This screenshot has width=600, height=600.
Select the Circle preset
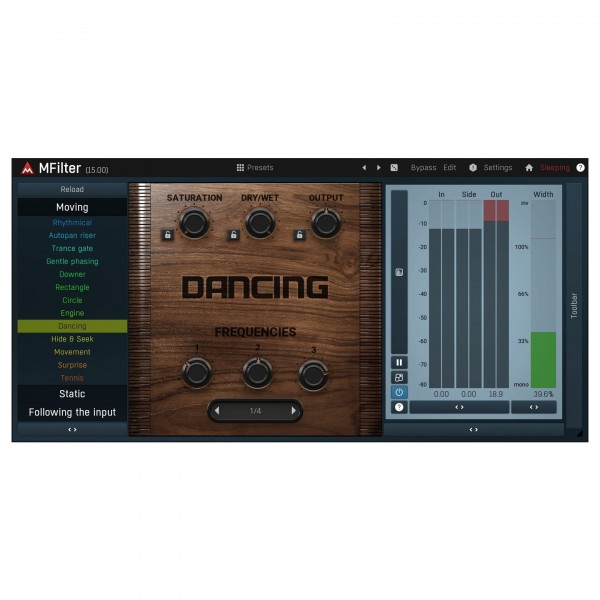coord(72,300)
